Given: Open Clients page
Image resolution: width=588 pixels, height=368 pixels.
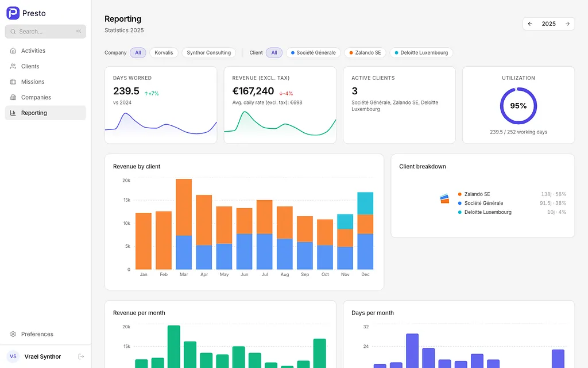Looking at the screenshot, I should click(45, 66).
